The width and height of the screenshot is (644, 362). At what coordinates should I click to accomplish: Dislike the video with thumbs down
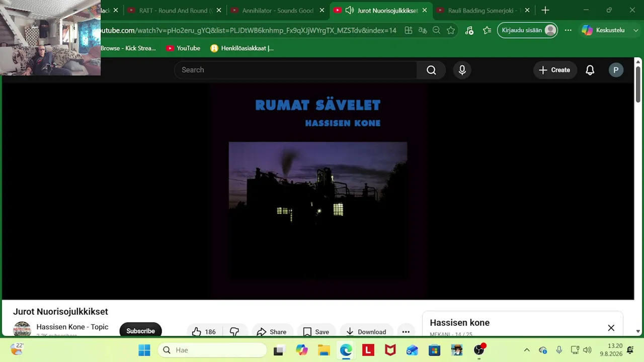tap(234, 331)
